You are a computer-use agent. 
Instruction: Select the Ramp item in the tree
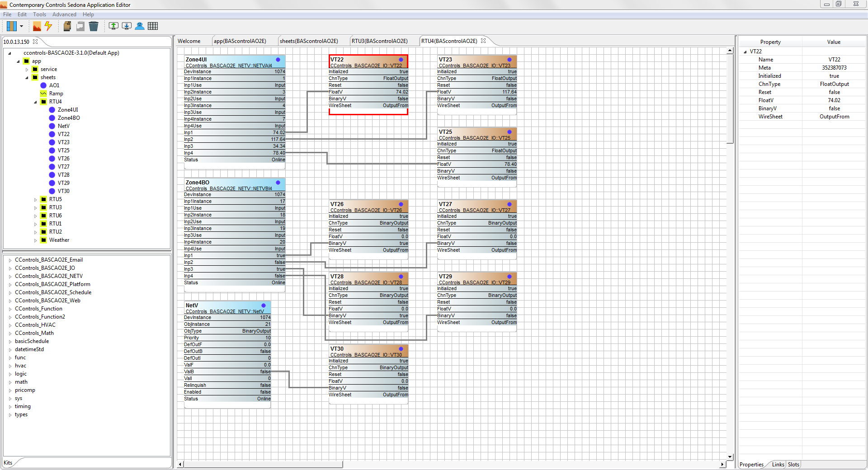(x=57, y=93)
